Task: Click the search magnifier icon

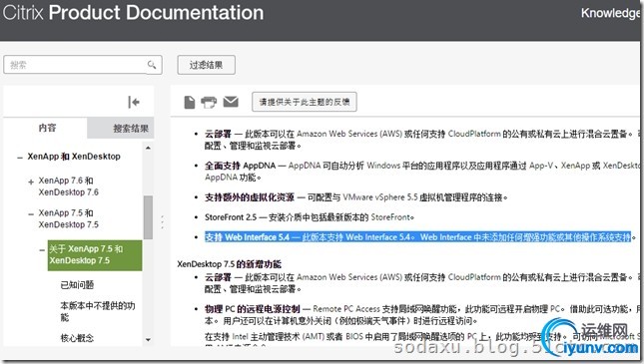Action: 152,65
